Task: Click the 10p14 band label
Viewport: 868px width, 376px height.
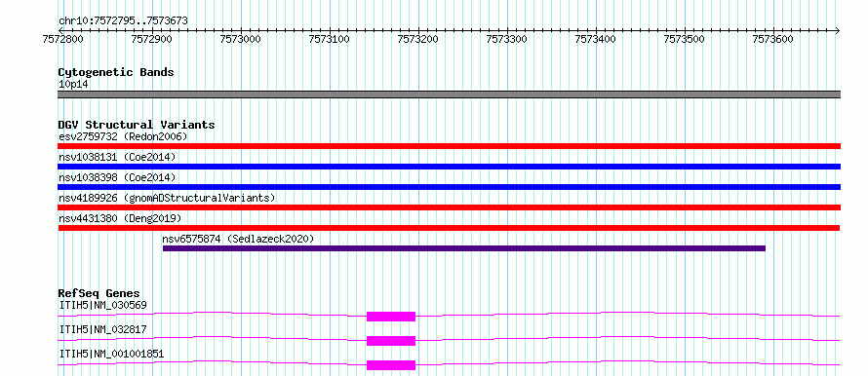Action: pyautogui.click(x=73, y=85)
